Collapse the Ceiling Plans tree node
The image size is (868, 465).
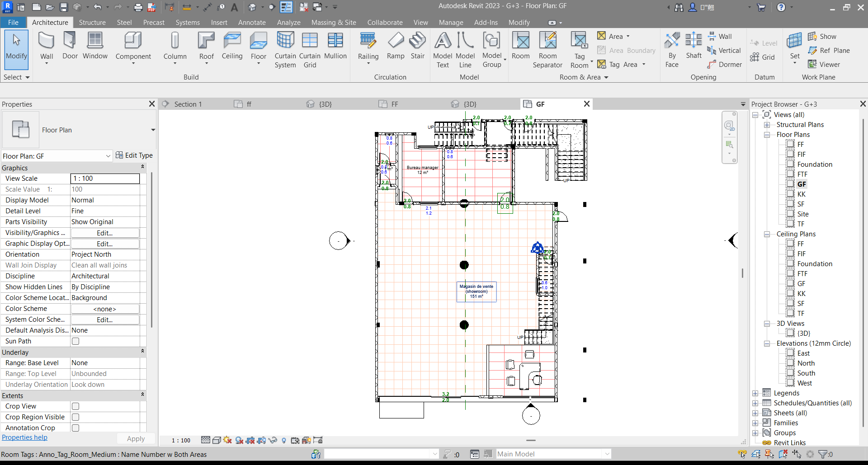(767, 234)
